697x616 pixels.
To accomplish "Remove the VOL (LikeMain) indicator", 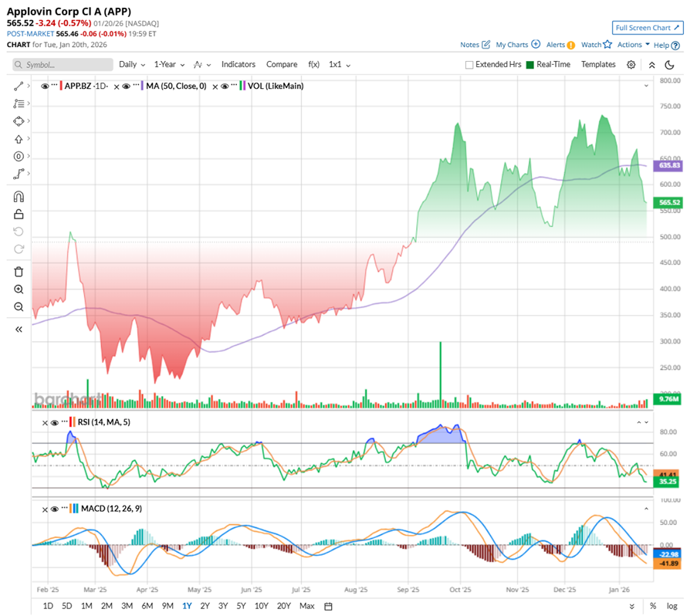I will pos(215,86).
